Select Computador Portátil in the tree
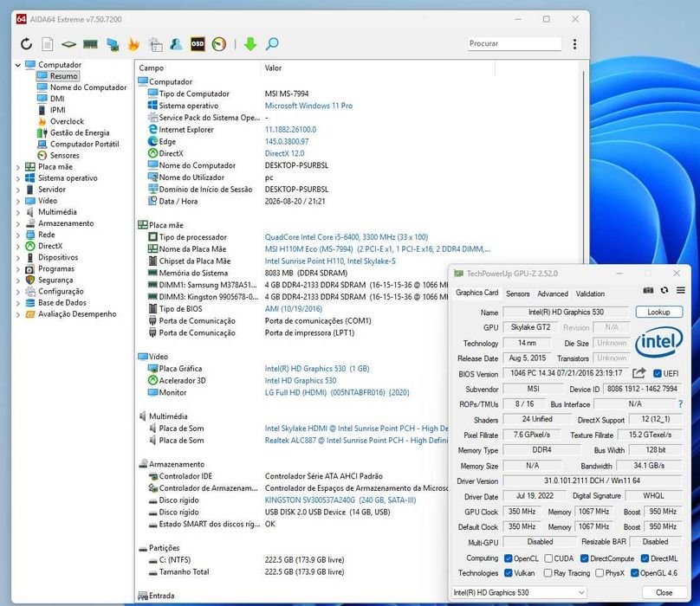Screen dimensions: 700x606 pos(84,144)
